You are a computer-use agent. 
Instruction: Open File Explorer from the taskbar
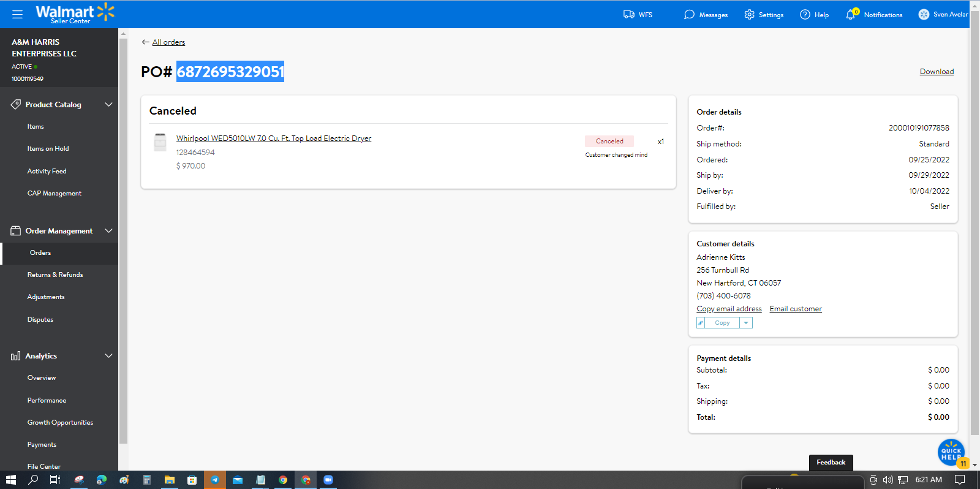click(170, 480)
